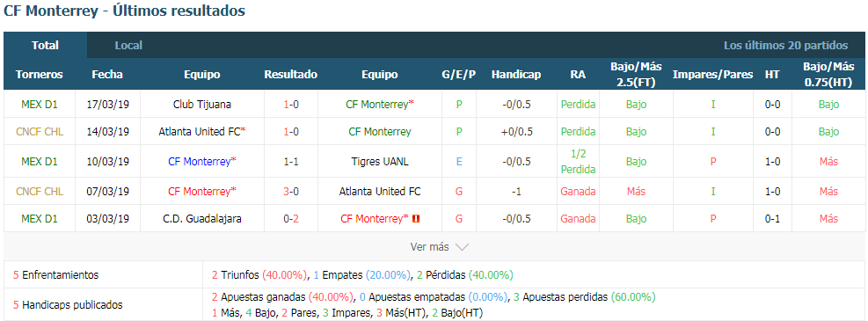Click CNCF CHL tournament on 07/03/19 row
This screenshot has width=868, height=321.
point(39,192)
